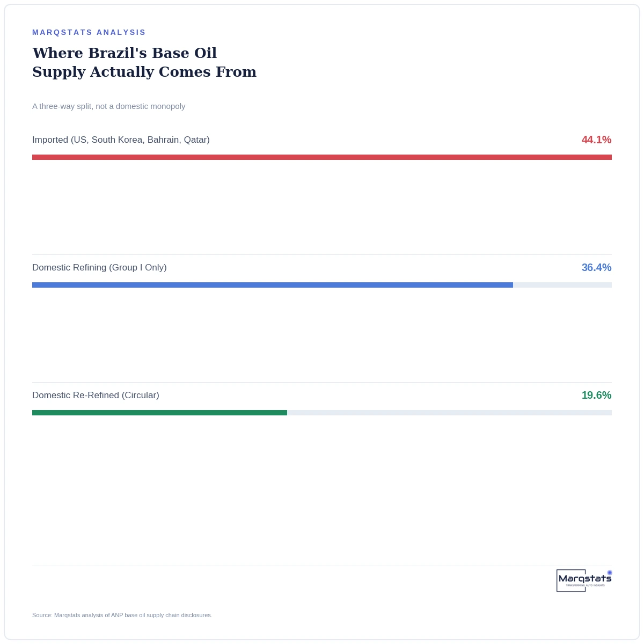Click the Domestic Refining (Group I Only) label
This screenshot has width=644, height=644.
tap(99, 267)
